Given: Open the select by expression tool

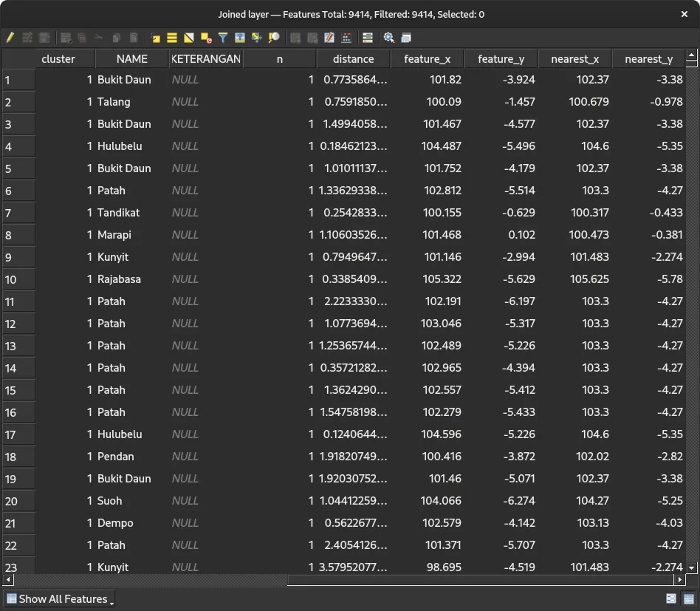Looking at the screenshot, I should [156, 38].
